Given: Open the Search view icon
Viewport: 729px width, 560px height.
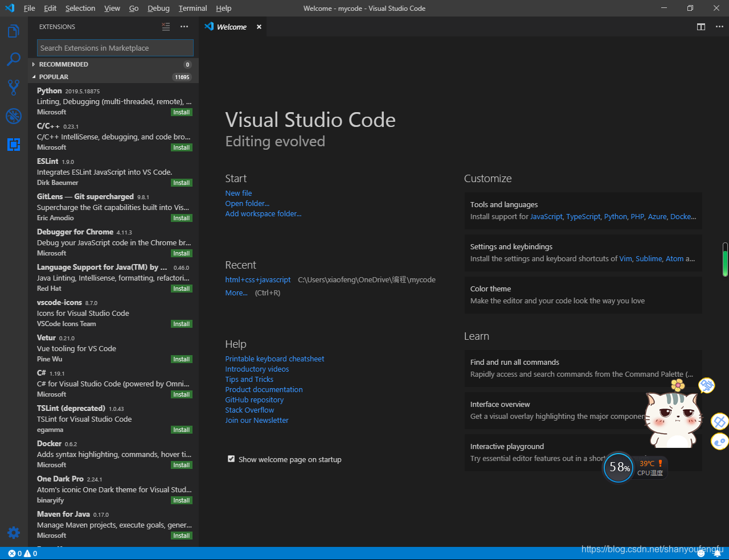Looking at the screenshot, I should point(14,59).
